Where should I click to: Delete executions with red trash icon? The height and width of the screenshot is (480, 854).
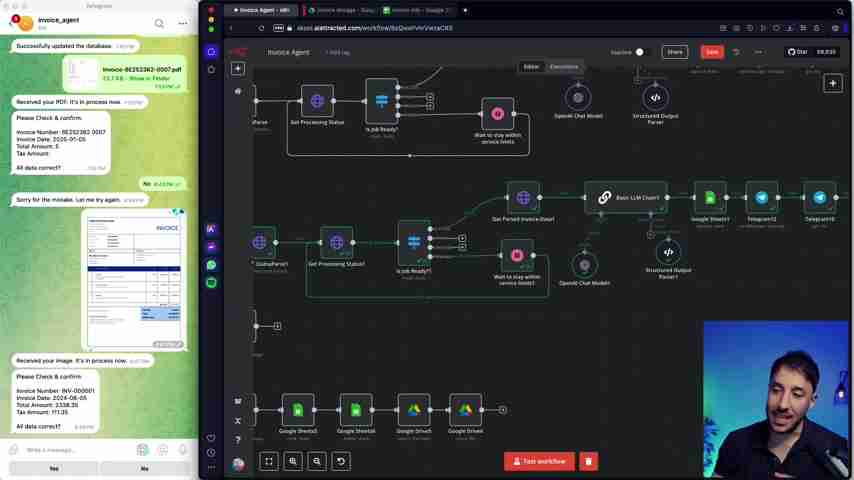coord(588,461)
